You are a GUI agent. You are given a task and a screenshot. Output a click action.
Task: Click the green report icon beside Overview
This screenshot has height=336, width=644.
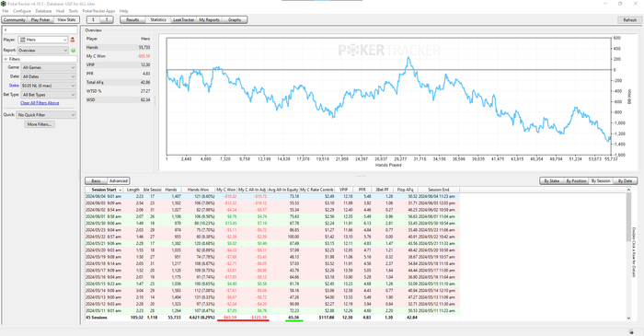pos(73,50)
